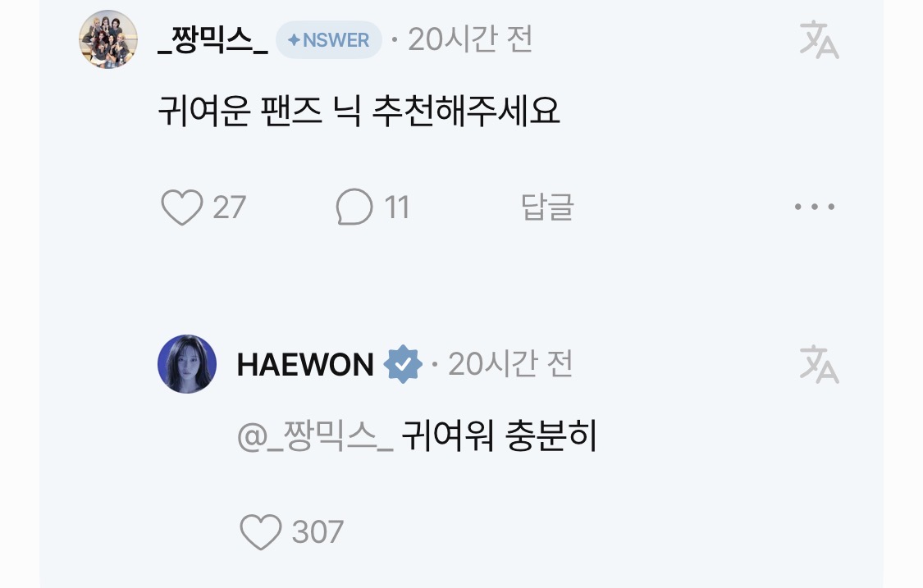This screenshot has height=588, width=923.
Task: Like HAEWON's reply with the heart icon
Action: pyautogui.click(x=261, y=531)
